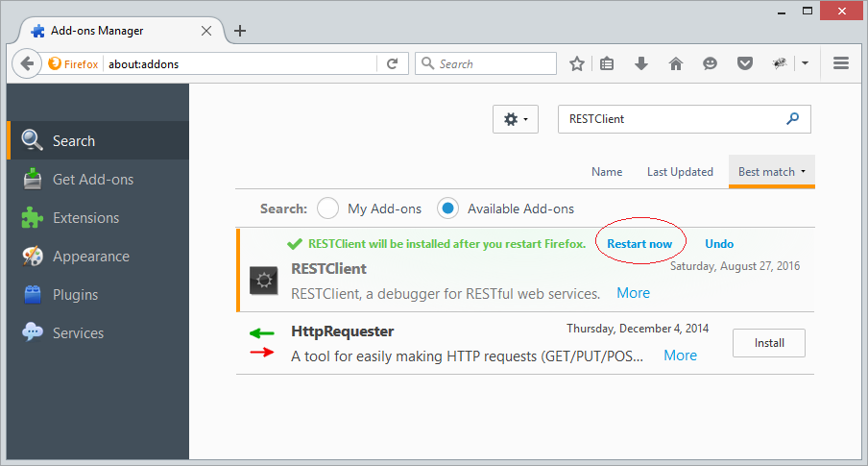This screenshot has height=466, width=868.
Task: Open Get Add-ons in the sidebar
Action: [99, 180]
